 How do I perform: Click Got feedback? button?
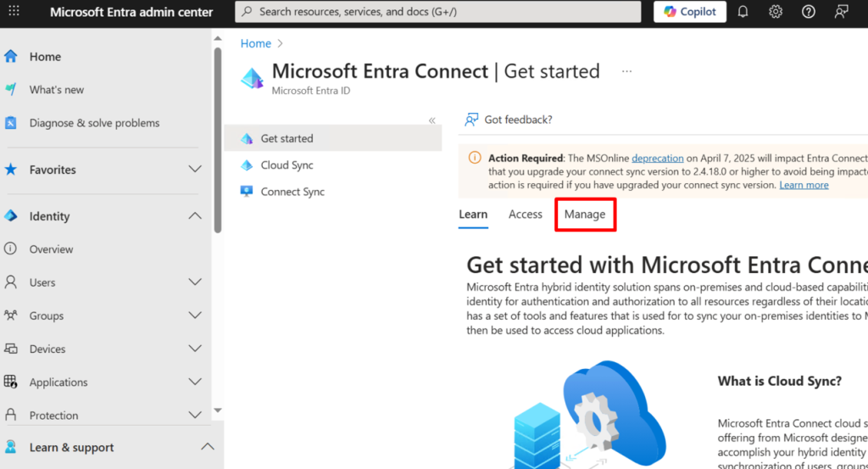click(x=509, y=120)
